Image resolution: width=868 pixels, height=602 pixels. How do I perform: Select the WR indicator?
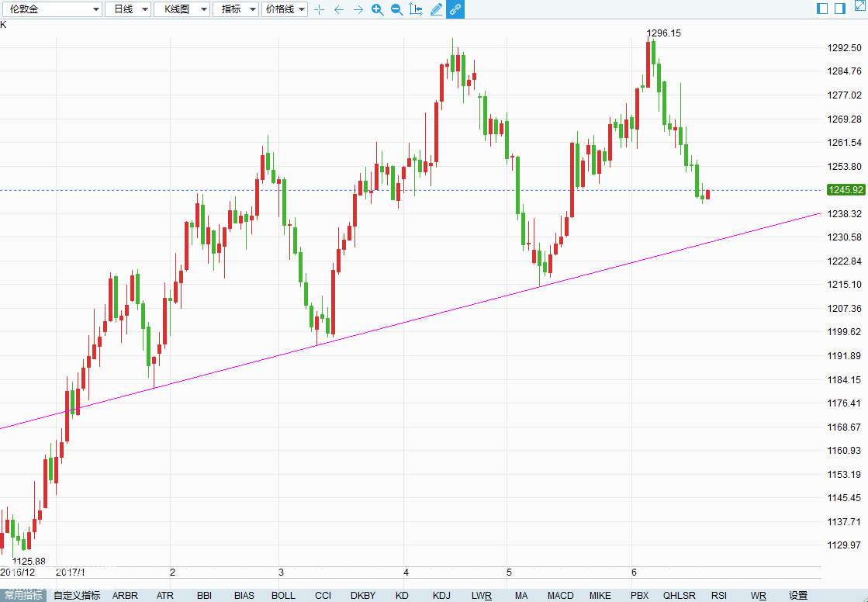759,595
